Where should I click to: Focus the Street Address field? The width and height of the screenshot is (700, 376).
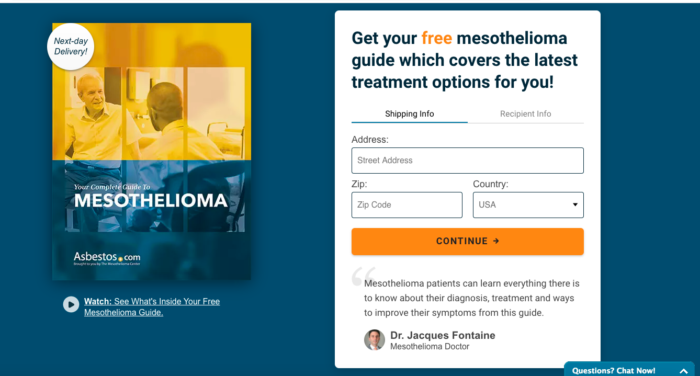[x=467, y=160]
